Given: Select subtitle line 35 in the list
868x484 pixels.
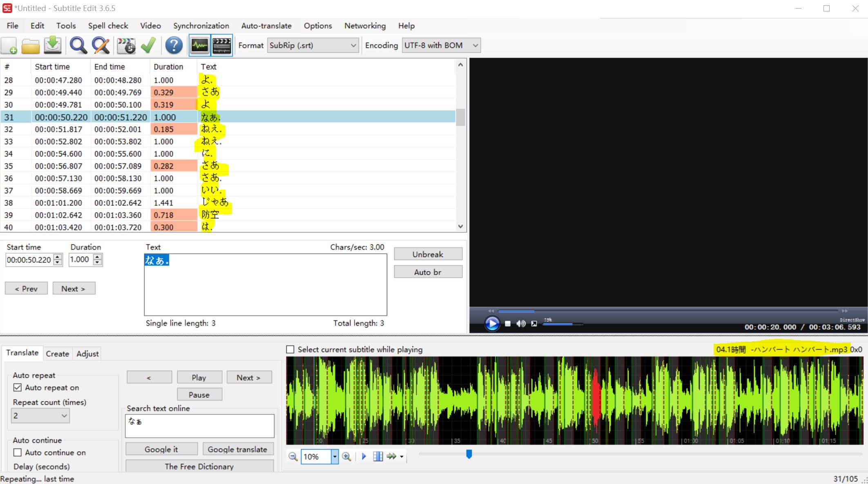Looking at the screenshot, I should (163, 166).
